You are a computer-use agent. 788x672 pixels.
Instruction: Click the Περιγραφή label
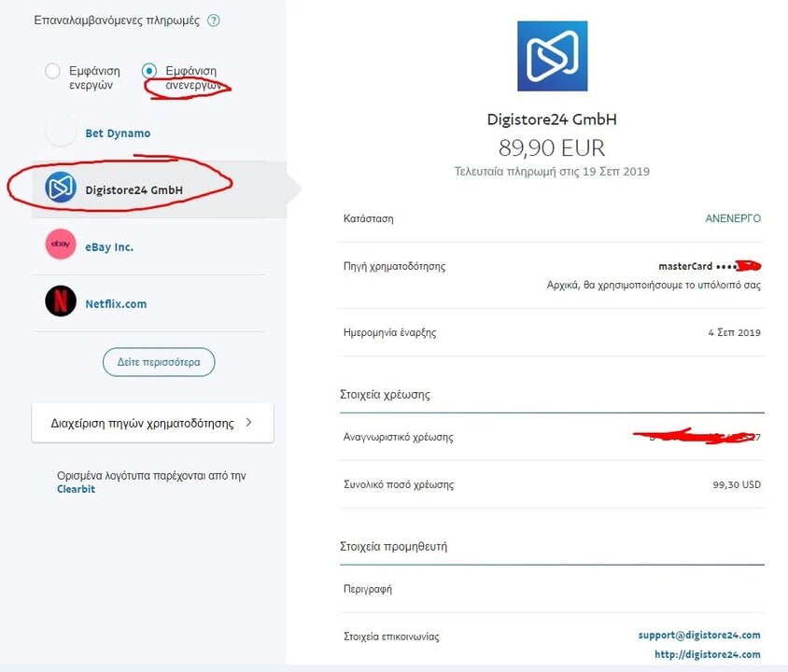pos(367,589)
